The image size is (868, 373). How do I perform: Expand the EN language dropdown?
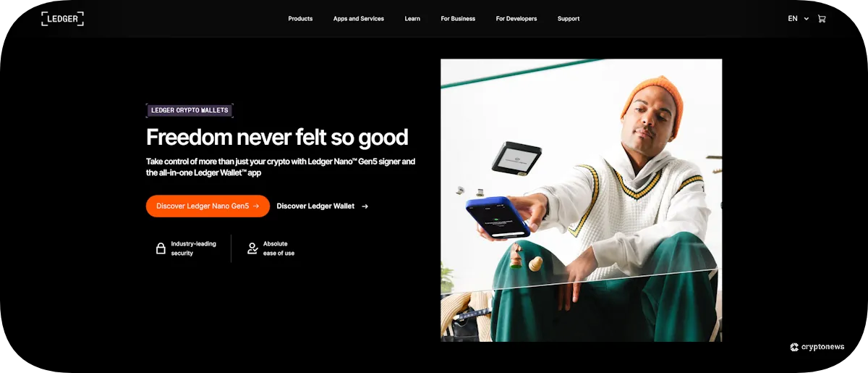pos(798,19)
